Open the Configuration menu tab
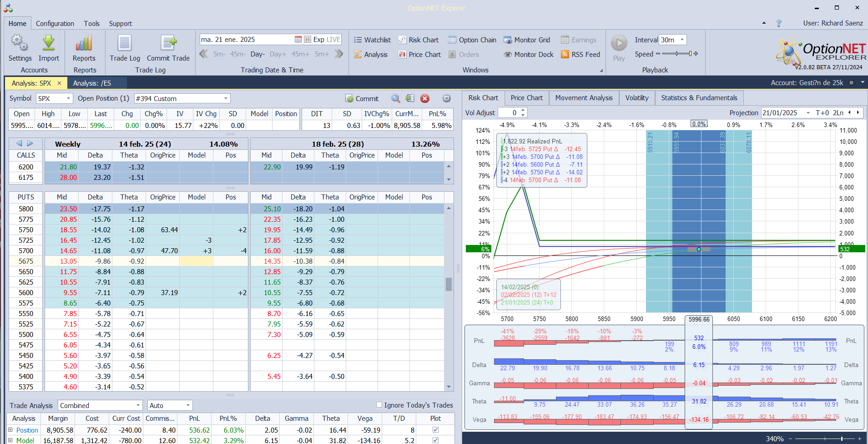Image resolution: width=868 pixels, height=444 pixels. pyautogui.click(x=55, y=24)
